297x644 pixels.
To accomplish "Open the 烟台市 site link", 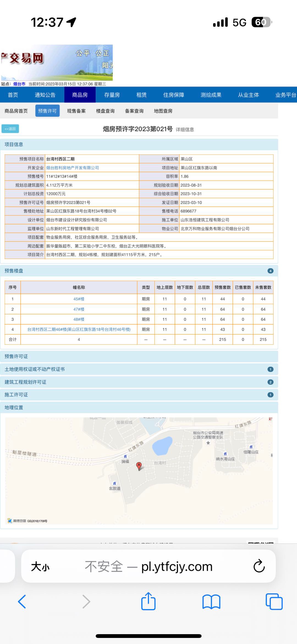I will coord(19,84).
